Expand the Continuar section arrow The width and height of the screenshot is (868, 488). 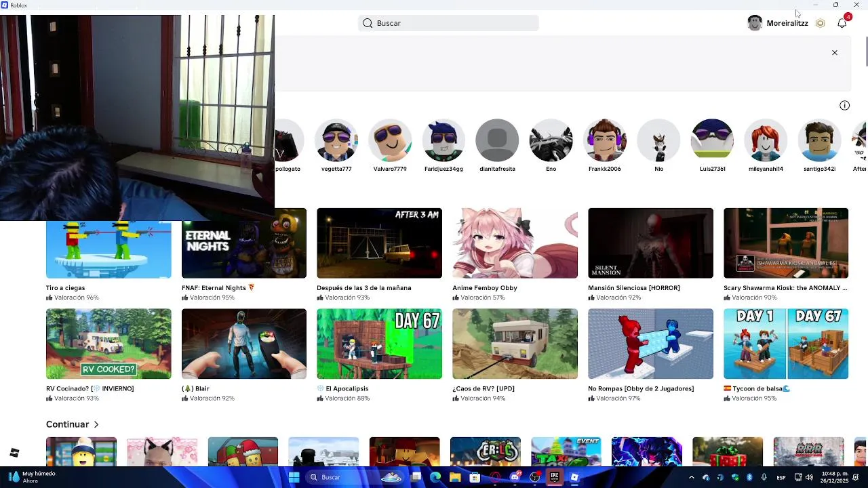coord(96,424)
